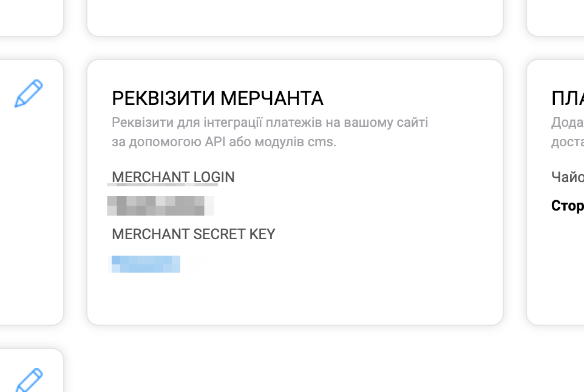Click the pencil edit icon in the left card

[x=29, y=93]
